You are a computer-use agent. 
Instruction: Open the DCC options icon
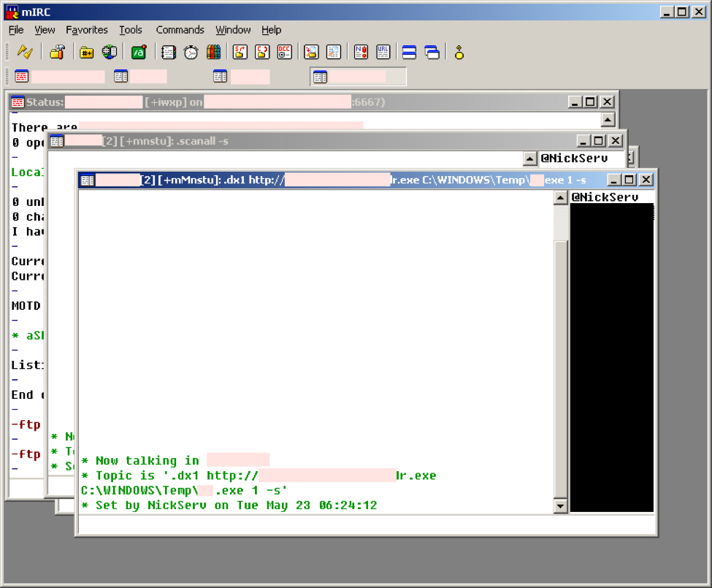(284, 52)
